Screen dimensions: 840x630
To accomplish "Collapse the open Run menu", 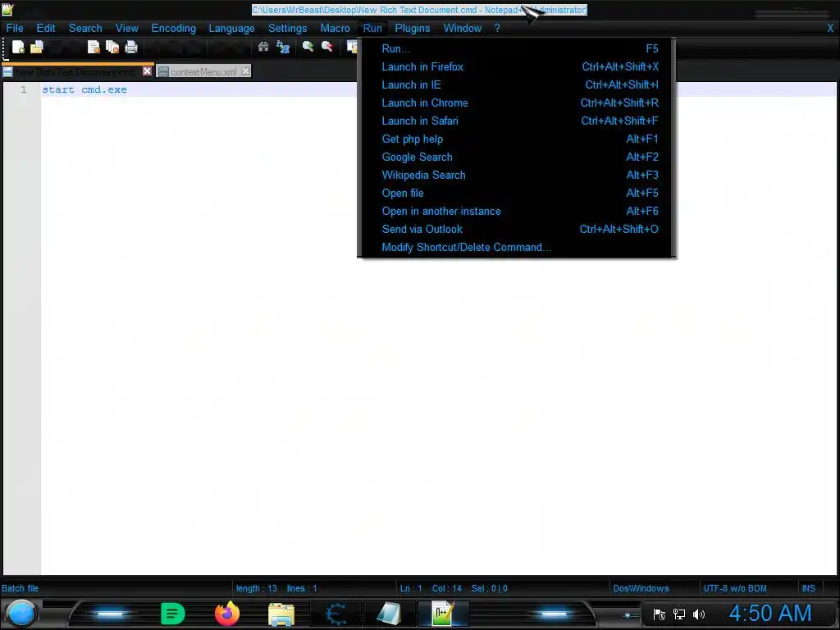I will point(372,29).
